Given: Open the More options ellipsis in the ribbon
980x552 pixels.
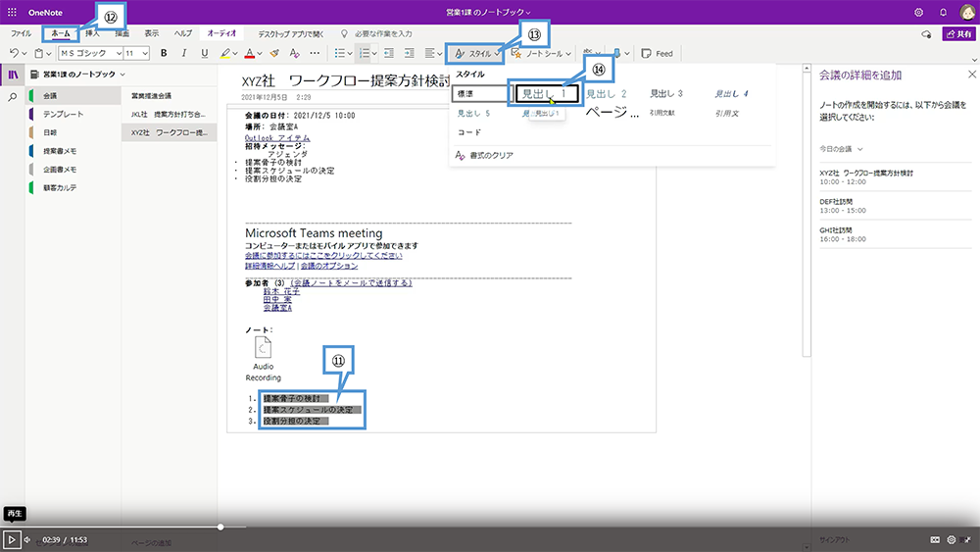Looking at the screenshot, I should (315, 53).
